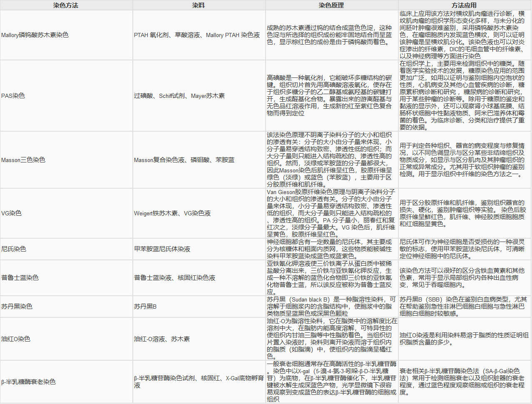
Task: Click the Masson三色染色 method cell
Action: [x=23, y=160]
